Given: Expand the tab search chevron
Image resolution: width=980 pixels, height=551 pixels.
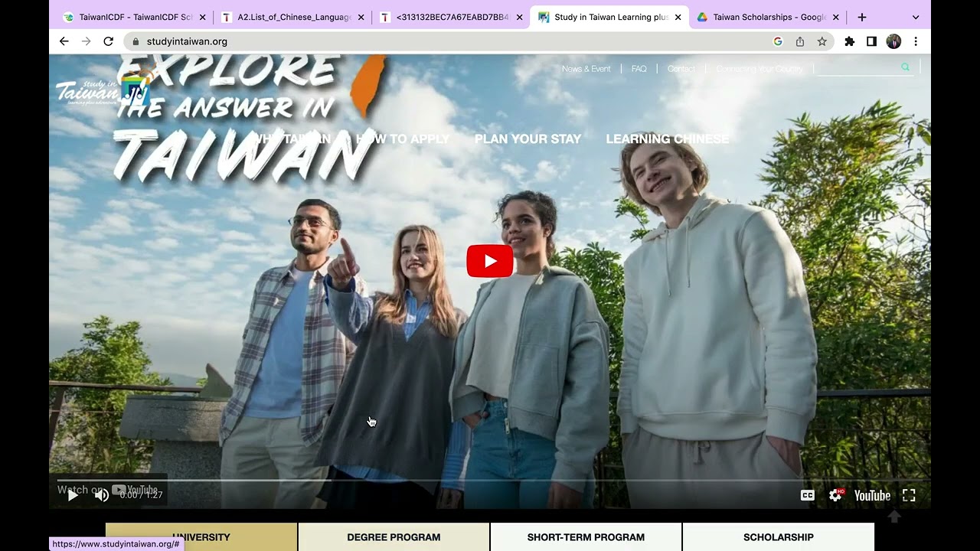Looking at the screenshot, I should 916,17.
